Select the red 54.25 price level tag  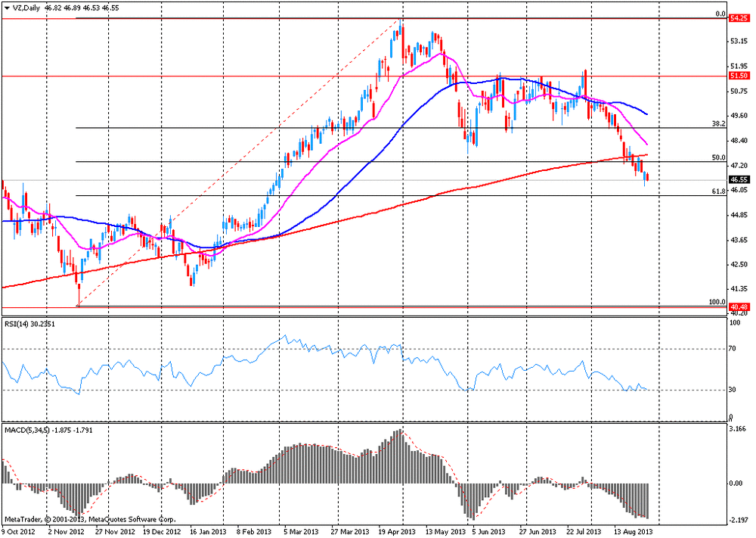point(739,18)
